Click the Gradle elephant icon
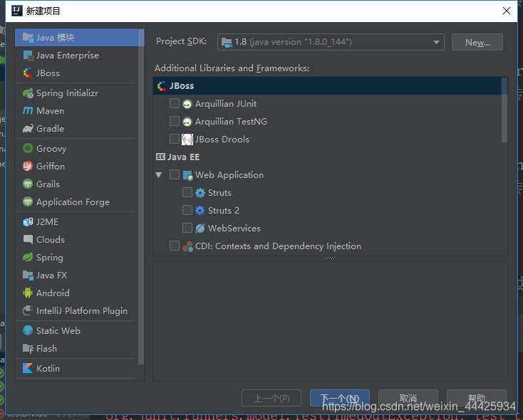 pos(28,129)
